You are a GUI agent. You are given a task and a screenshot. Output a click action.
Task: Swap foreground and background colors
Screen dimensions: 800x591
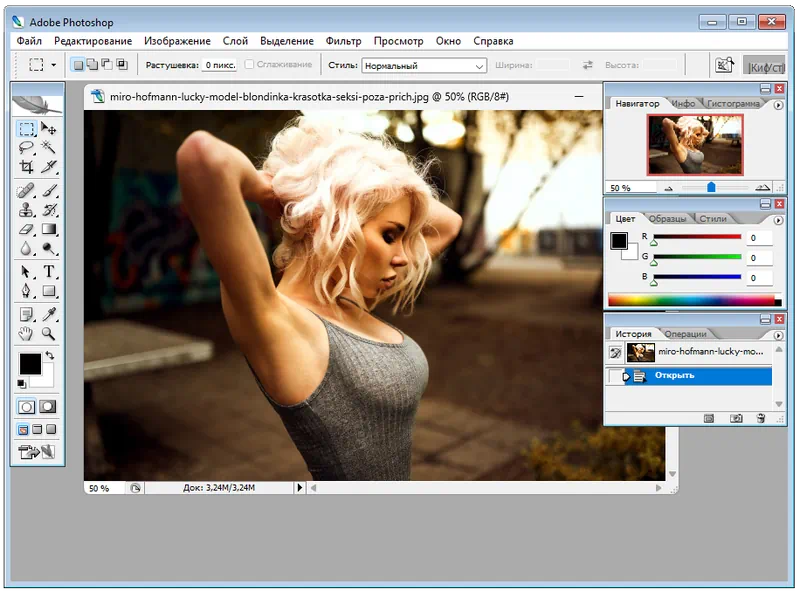point(49,355)
